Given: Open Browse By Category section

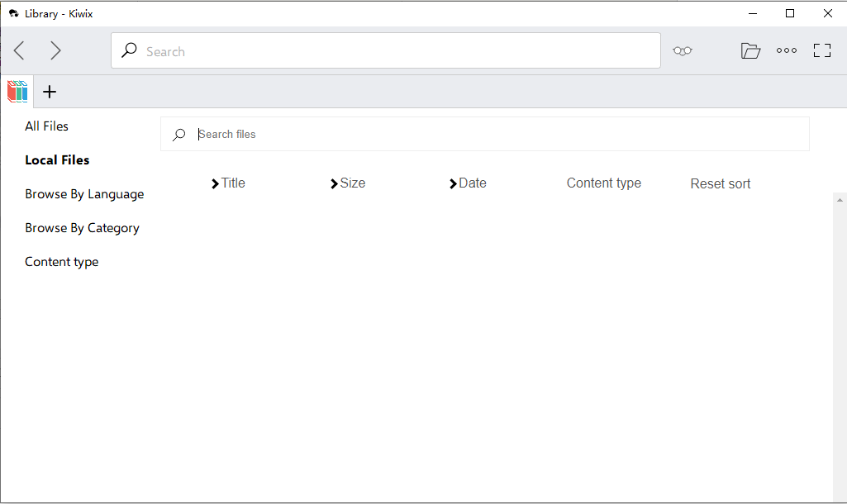Looking at the screenshot, I should pos(82,228).
